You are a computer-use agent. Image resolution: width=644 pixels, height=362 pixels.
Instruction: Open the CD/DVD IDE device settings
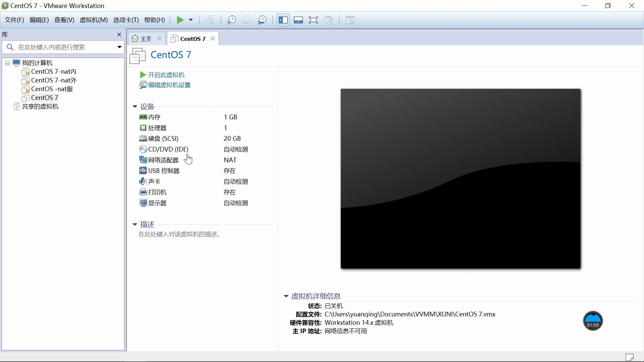click(168, 149)
